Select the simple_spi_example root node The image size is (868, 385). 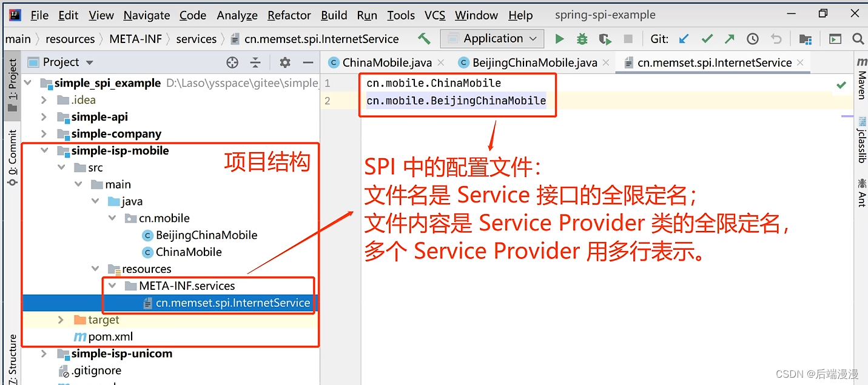tap(108, 83)
